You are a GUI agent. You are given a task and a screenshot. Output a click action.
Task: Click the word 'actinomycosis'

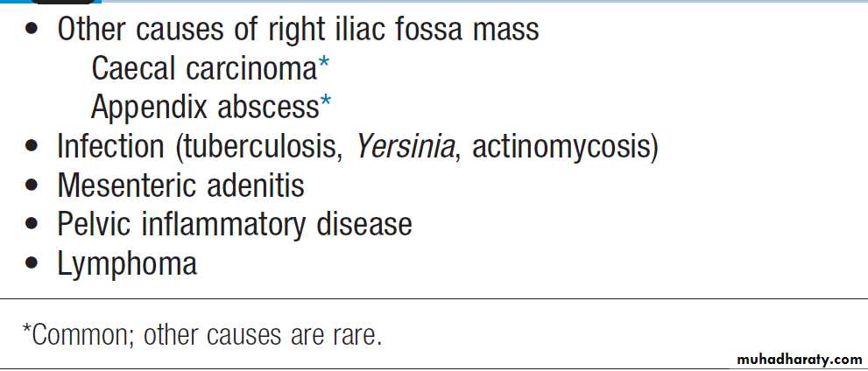coord(561,146)
